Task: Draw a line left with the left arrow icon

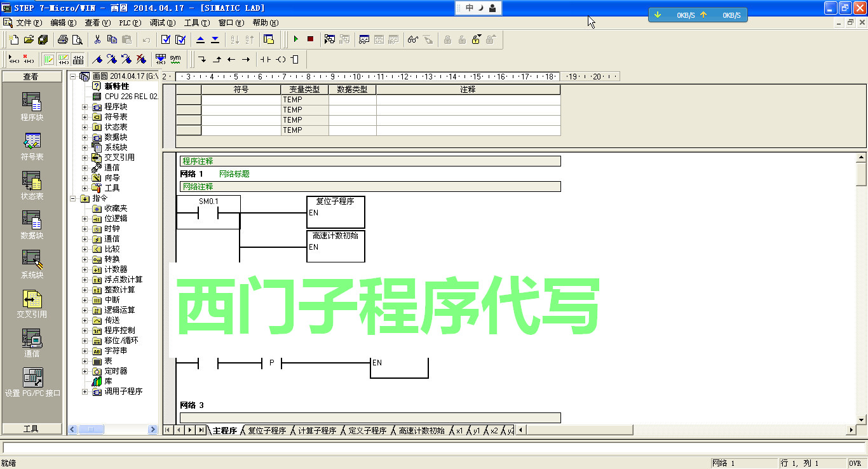Action: point(231,60)
